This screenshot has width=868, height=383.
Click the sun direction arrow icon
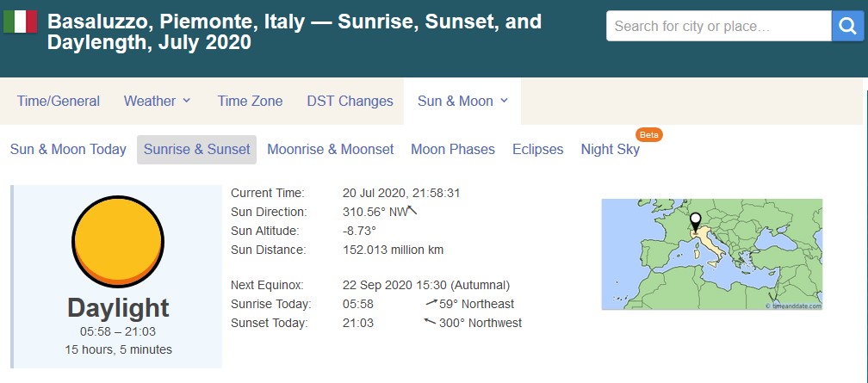click(x=412, y=211)
